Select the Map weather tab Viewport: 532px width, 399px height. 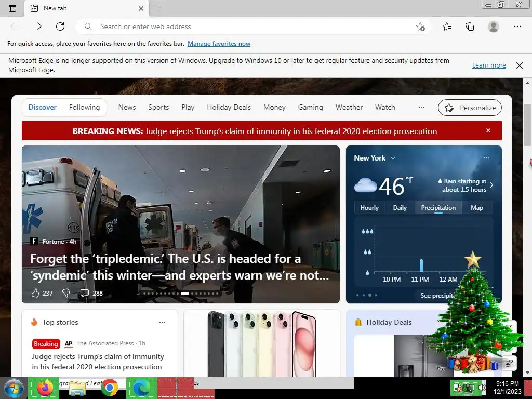[x=477, y=208]
